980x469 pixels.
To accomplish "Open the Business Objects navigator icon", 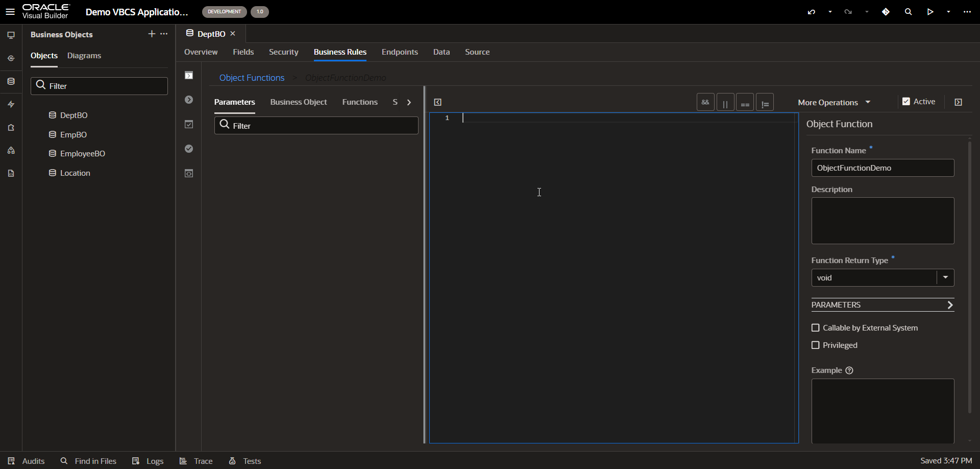I will click(11, 81).
